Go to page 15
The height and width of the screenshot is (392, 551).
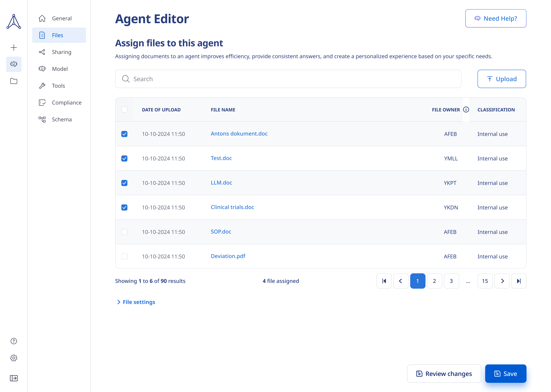pyautogui.click(x=485, y=281)
